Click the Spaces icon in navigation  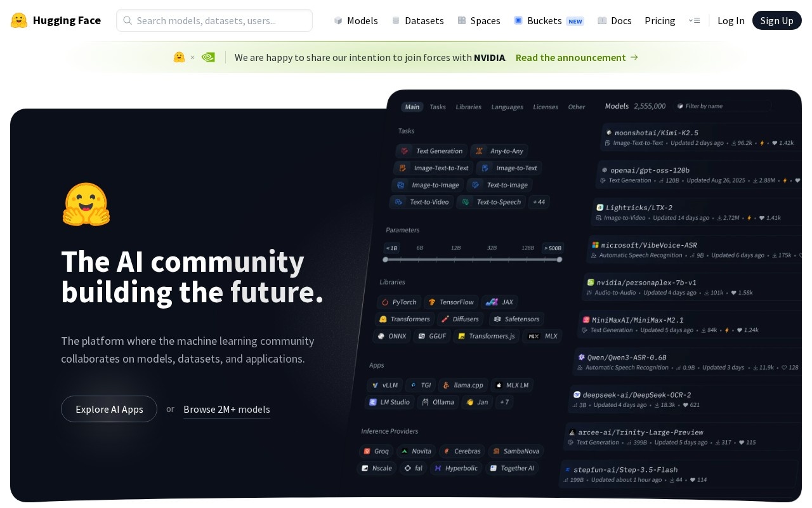[x=462, y=20]
